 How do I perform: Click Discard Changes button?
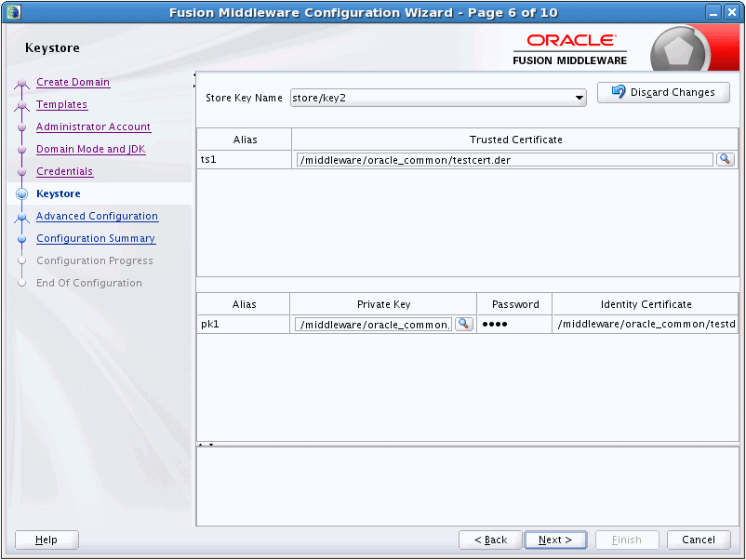(x=663, y=92)
